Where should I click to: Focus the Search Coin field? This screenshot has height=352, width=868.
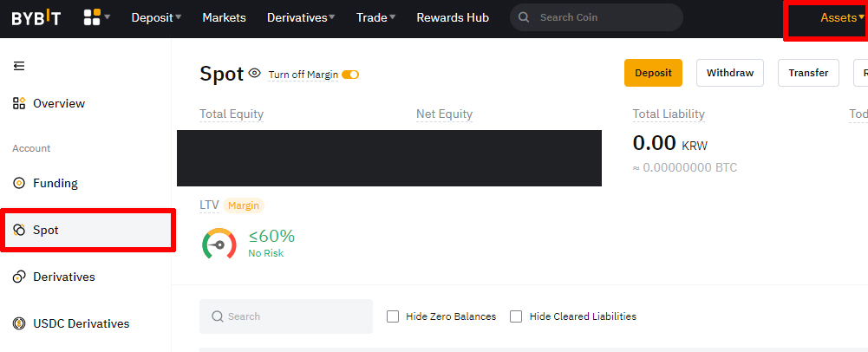coord(597,17)
